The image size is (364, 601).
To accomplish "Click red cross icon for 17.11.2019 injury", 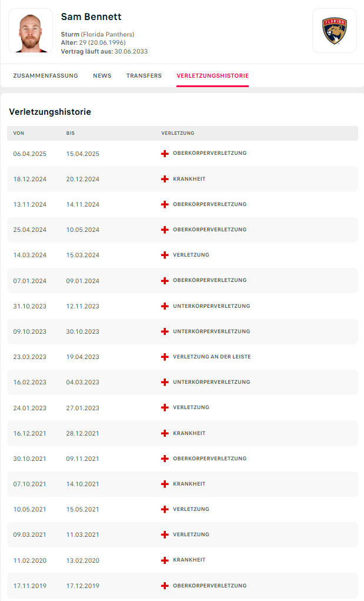I will tap(165, 586).
